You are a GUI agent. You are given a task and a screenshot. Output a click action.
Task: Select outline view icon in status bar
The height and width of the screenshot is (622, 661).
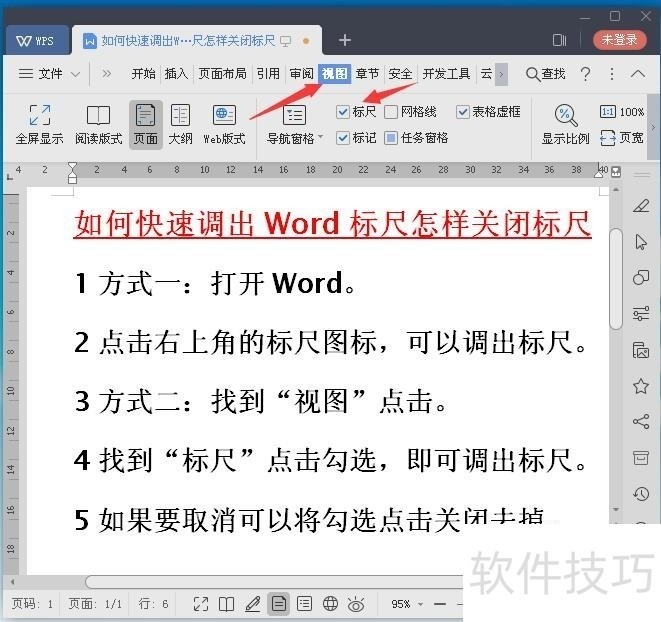(x=304, y=604)
